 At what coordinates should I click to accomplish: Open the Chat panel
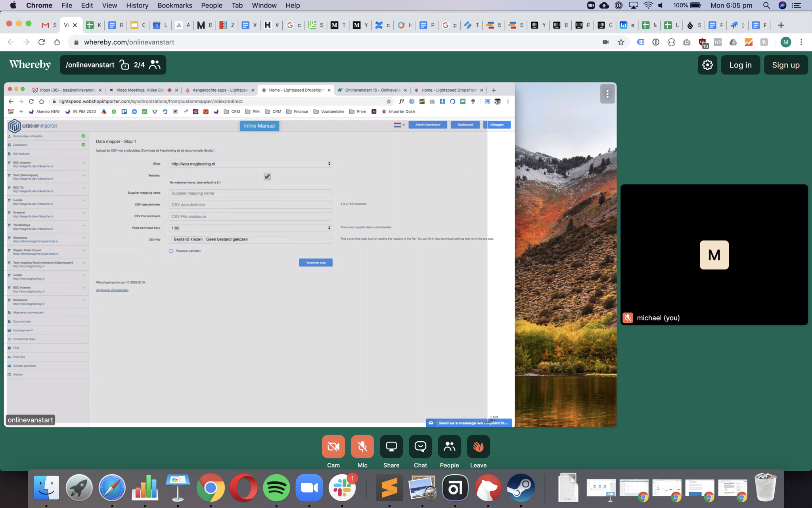pyautogui.click(x=420, y=446)
